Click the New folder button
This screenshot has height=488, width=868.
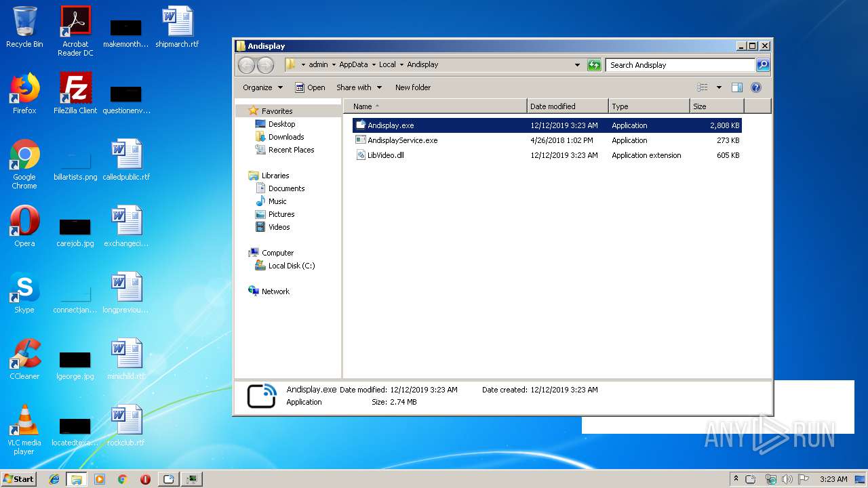(x=412, y=87)
